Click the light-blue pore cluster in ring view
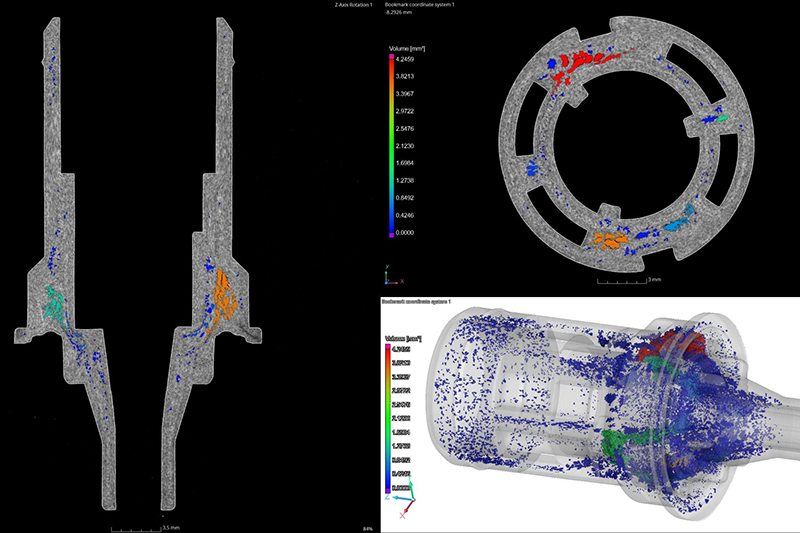Image resolution: width=800 pixels, height=533 pixels. (x=679, y=220)
